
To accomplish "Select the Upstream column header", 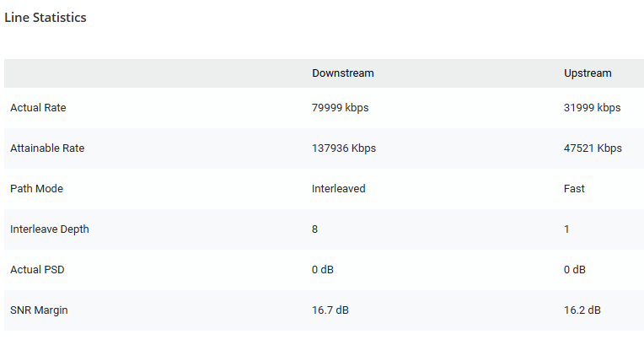I will click(588, 73).
